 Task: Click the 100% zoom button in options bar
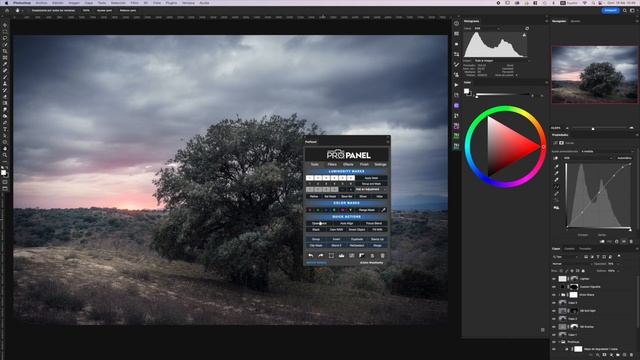tap(86, 10)
